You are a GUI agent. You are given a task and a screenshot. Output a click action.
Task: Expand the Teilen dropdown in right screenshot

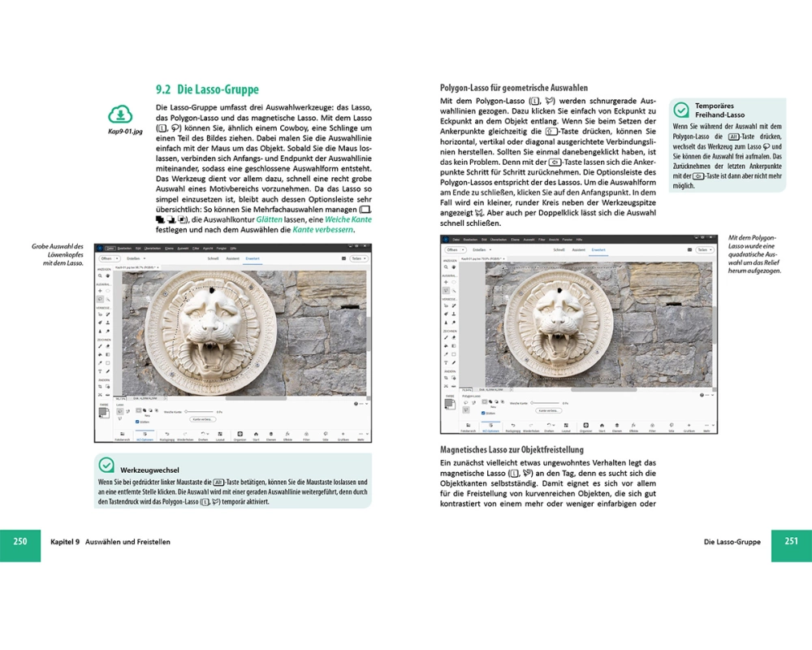pyautogui.click(x=703, y=249)
